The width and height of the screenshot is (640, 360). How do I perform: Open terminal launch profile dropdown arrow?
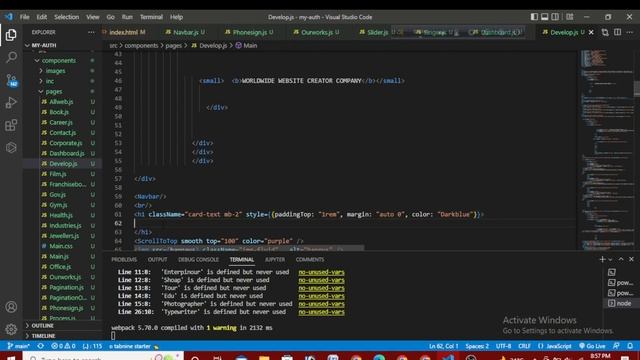pos(610,260)
